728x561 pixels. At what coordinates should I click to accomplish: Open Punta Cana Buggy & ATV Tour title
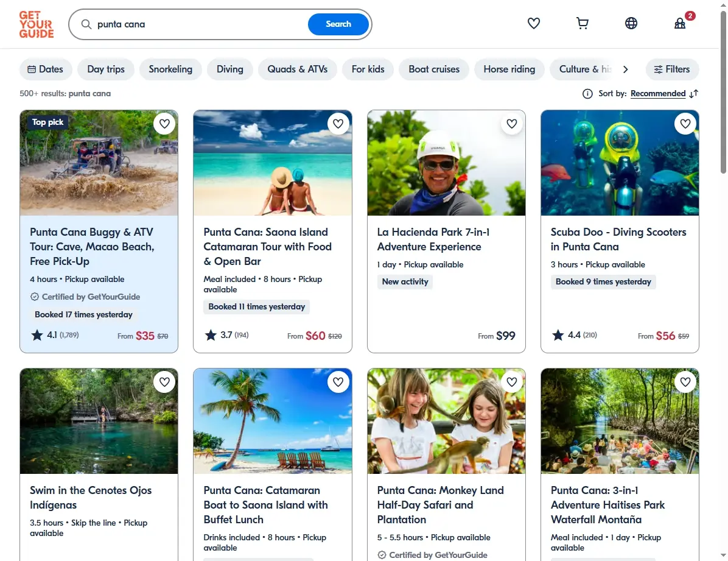92,246
